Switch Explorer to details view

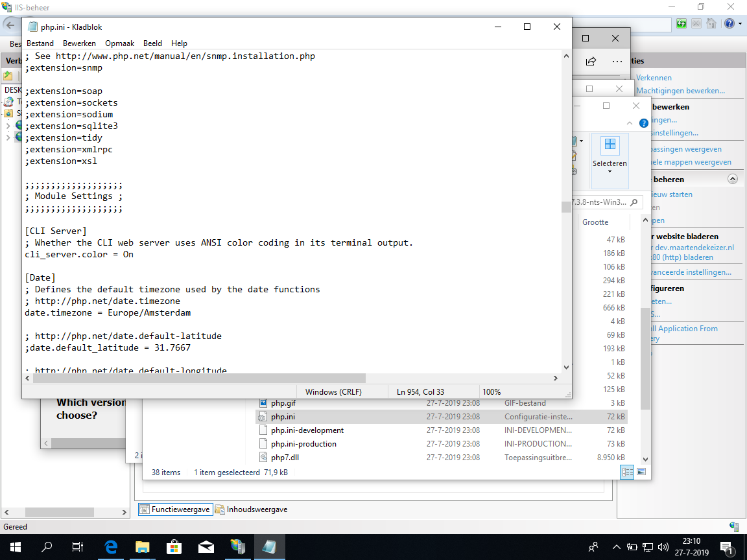[x=627, y=472]
